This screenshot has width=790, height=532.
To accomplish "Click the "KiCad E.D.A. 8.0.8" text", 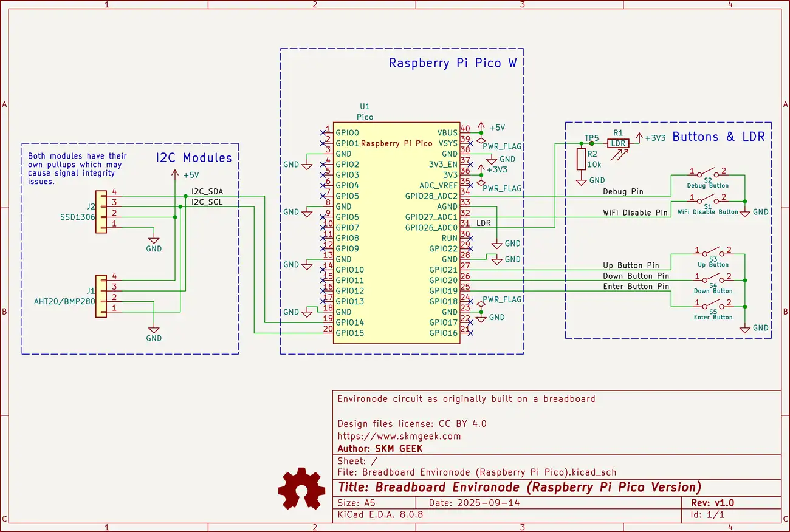I will point(380,514).
